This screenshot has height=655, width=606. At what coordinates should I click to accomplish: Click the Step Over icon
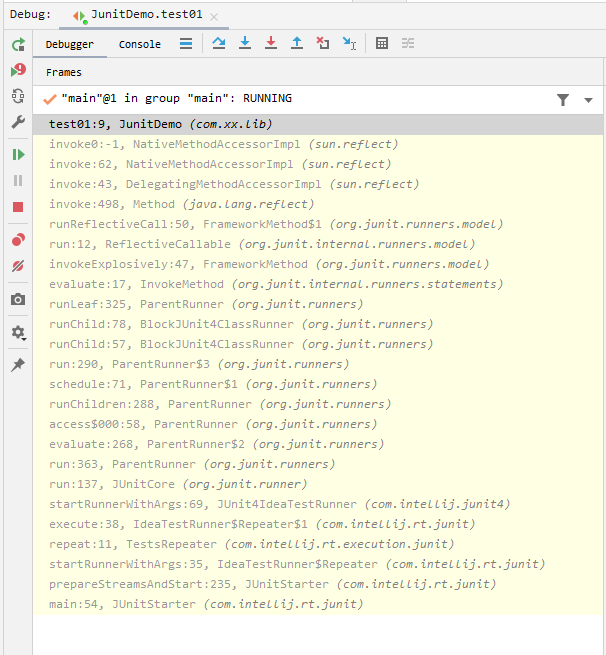pos(218,43)
